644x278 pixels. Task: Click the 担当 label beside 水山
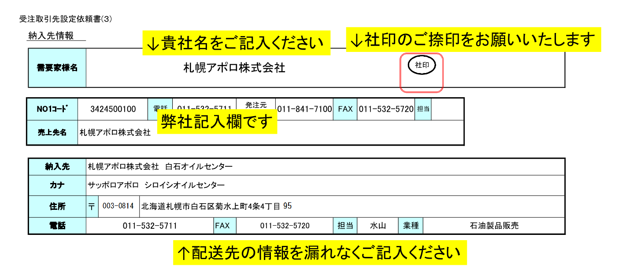point(345,226)
